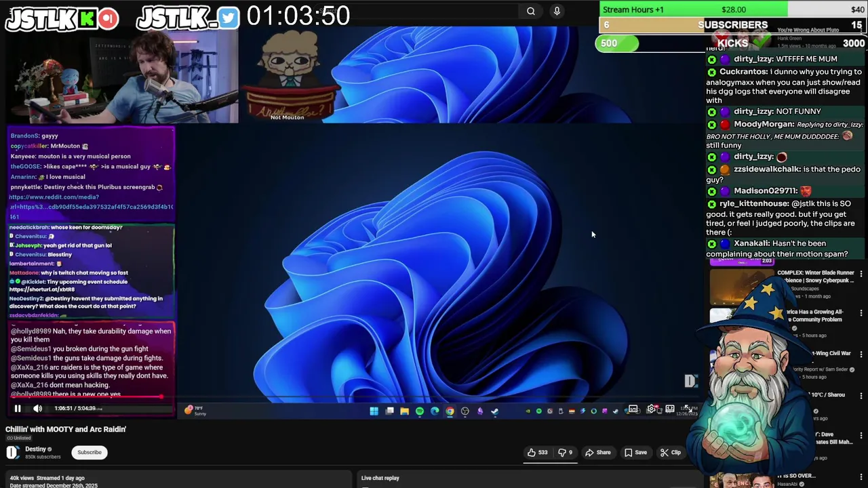The image size is (868, 488).
Task: Toggle subtitles/captions on the player
Action: click(633, 409)
